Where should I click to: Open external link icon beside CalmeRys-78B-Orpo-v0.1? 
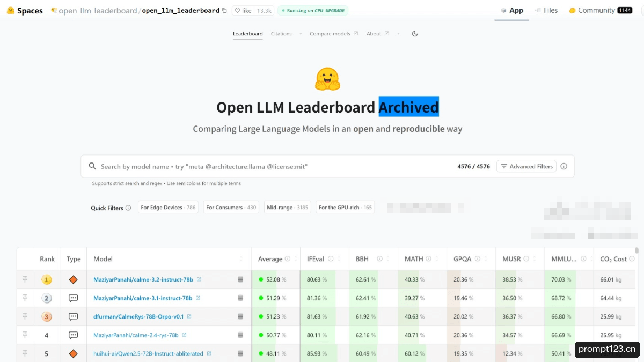point(189,316)
